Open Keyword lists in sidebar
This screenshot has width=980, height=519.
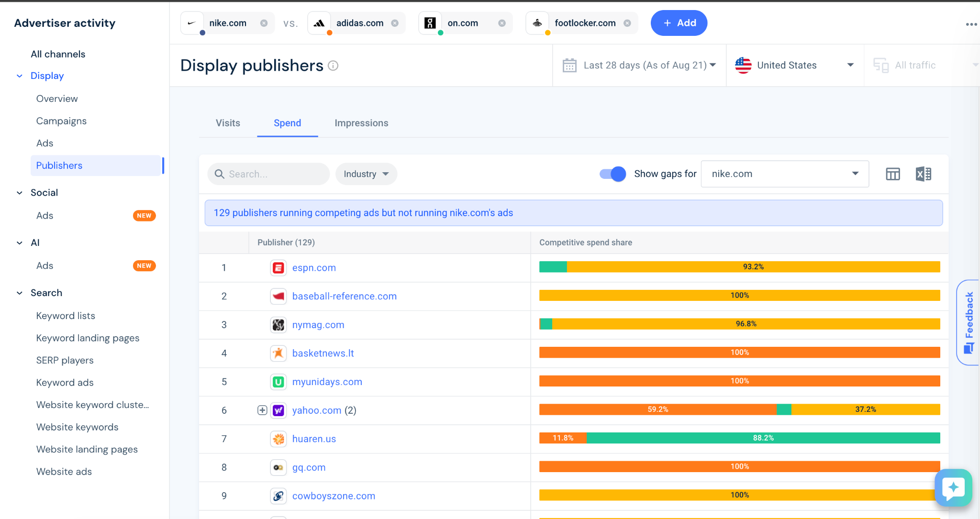(x=66, y=316)
